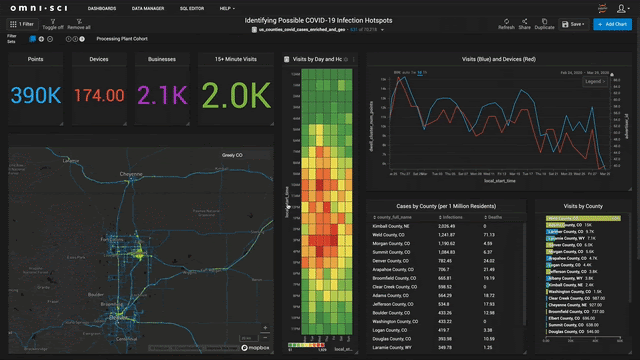Click the county table vertical scrollbar
Image resolution: width=640 pixels, height=360 pixels.
pos(524,273)
